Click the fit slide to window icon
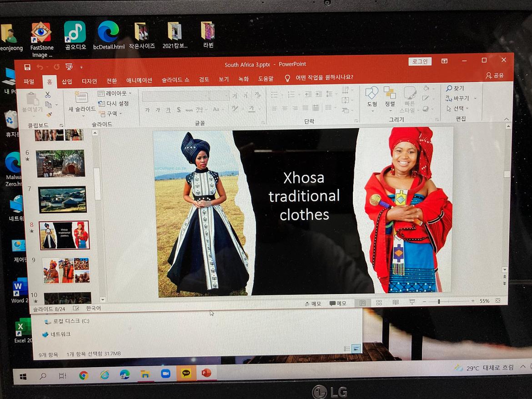 [498, 301]
